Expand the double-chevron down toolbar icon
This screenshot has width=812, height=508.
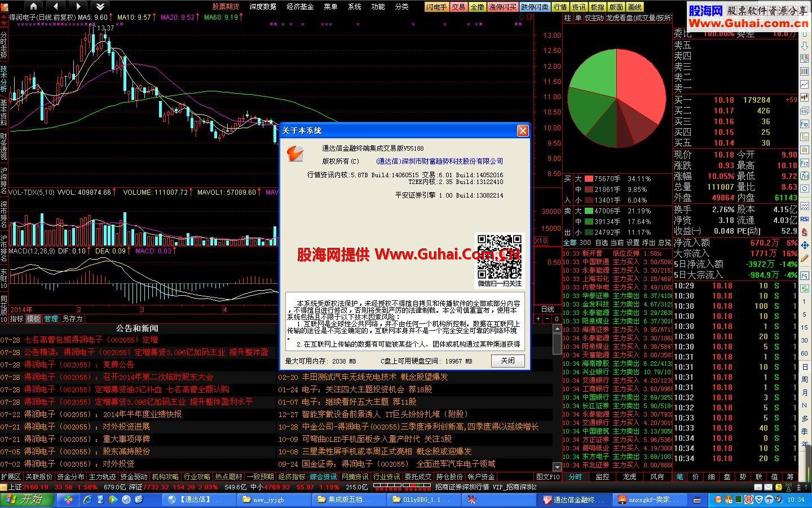tap(100, 6)
